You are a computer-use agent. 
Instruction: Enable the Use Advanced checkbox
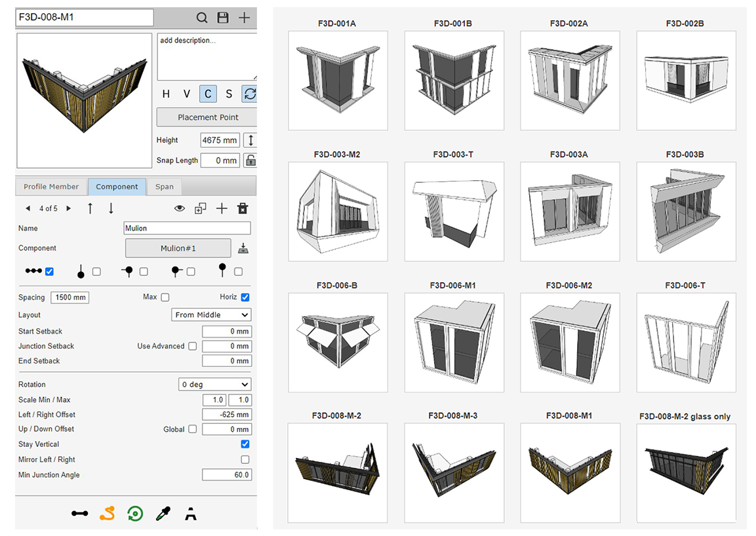pos(192,346)
